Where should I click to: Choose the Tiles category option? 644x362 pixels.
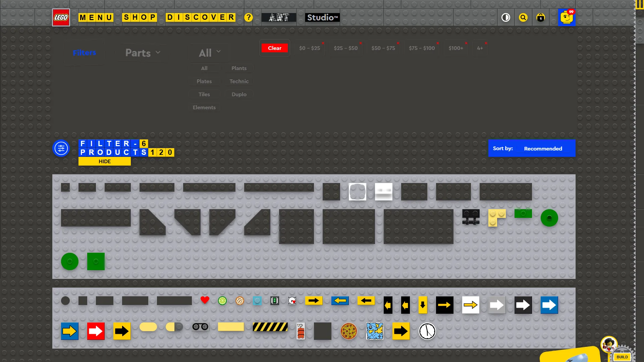(x=204, y=94)
